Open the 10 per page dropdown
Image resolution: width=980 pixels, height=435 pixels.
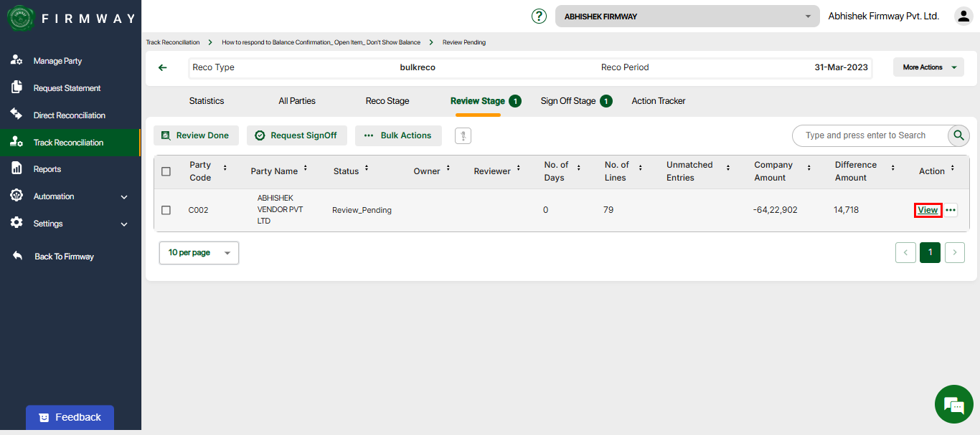pos(199,253)
